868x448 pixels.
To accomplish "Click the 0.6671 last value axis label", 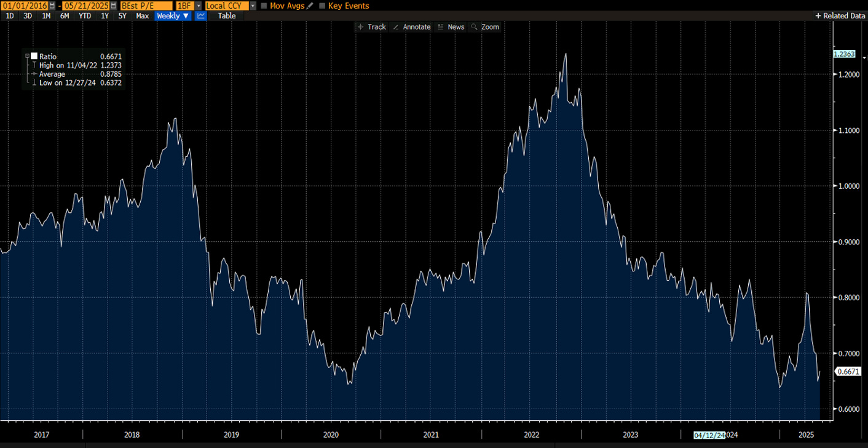I will pyautogui.click(x=847, y=372).
